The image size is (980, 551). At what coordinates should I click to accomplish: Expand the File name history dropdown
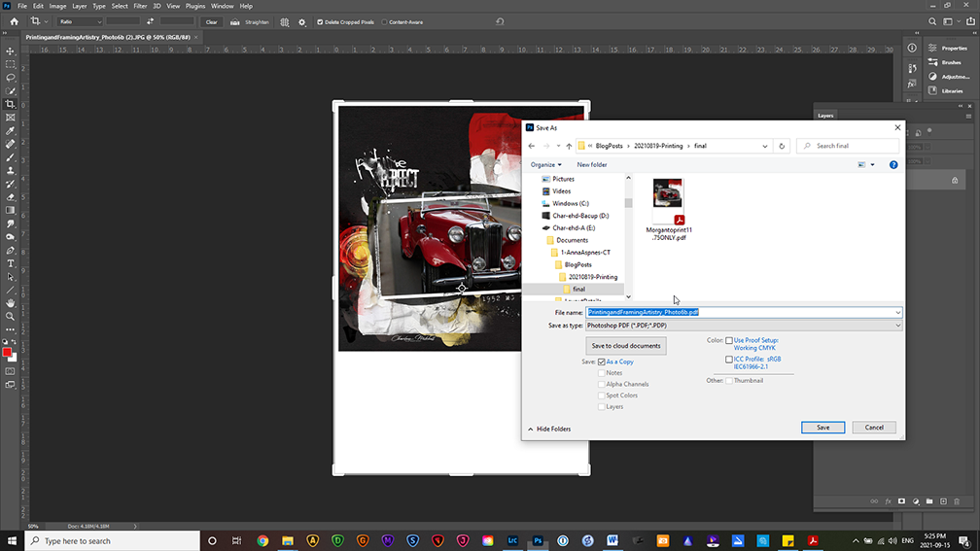pyautogui.click(x=897, y=312)
